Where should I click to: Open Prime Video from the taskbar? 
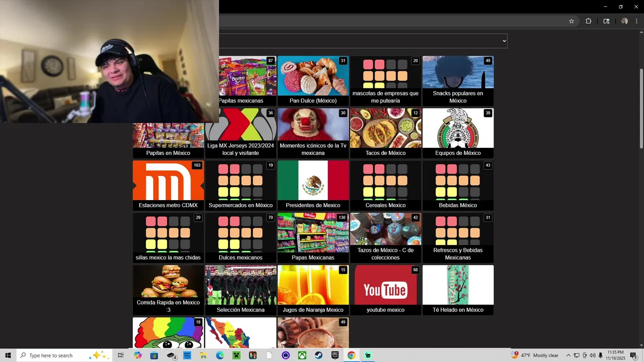tap(187, 355)
